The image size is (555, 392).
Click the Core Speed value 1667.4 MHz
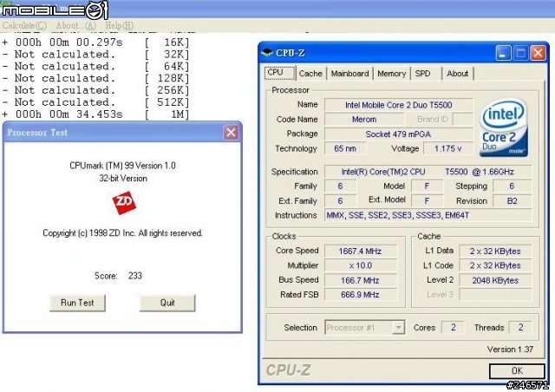pyautogui.click(x=361, y=251)
